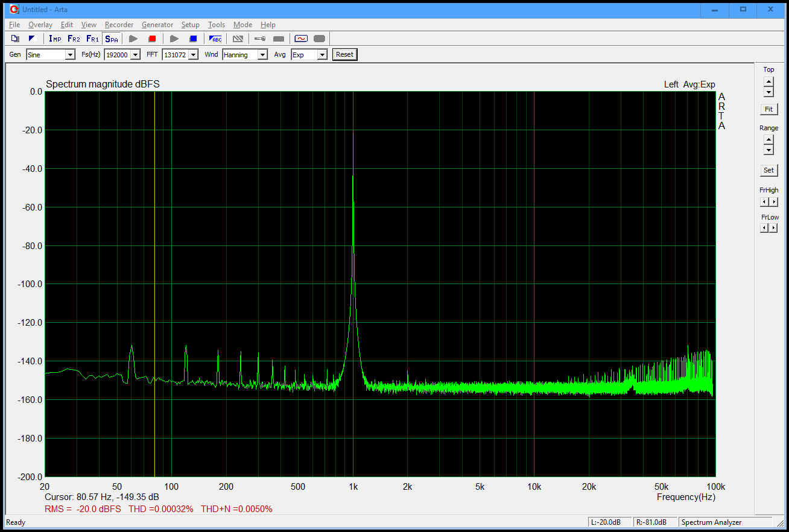
Task: Decrease Range with the down arrow
Action: (x=768, y=150)
